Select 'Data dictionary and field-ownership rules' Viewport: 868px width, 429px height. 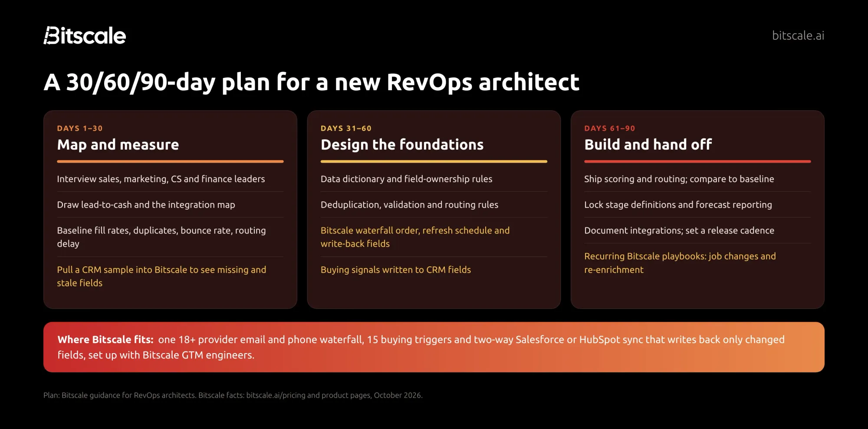(406, 179)
